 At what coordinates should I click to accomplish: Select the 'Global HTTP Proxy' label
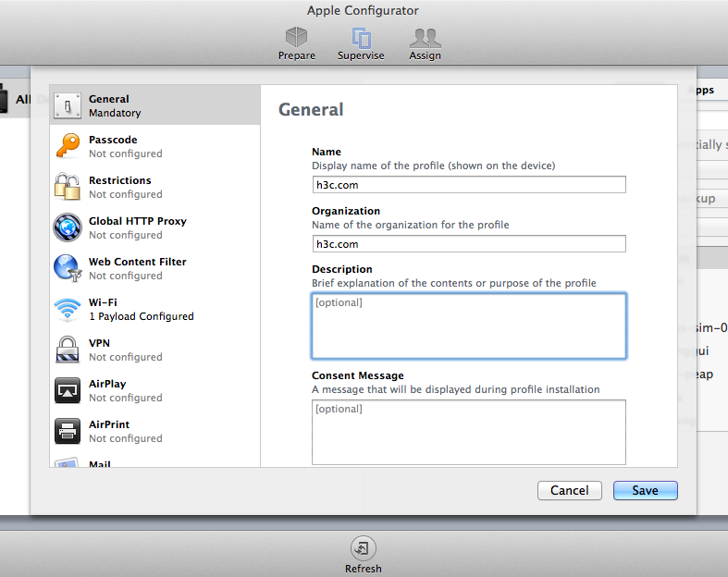138,221
